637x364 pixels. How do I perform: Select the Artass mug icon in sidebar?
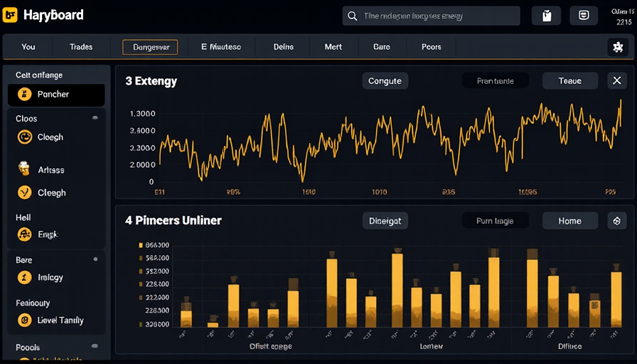point(24,169)
